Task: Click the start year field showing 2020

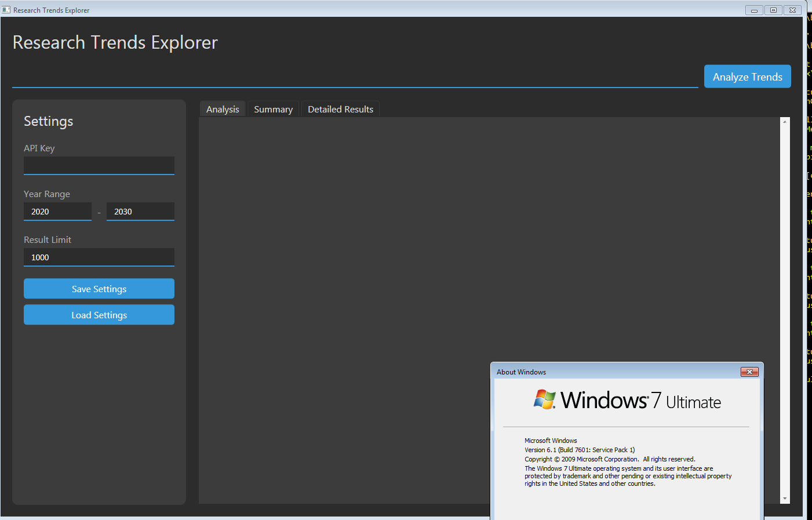Action: [57, 212]
